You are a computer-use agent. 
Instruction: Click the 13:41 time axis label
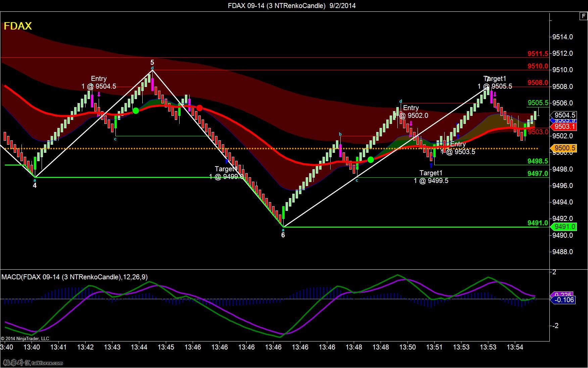point(58,347)
